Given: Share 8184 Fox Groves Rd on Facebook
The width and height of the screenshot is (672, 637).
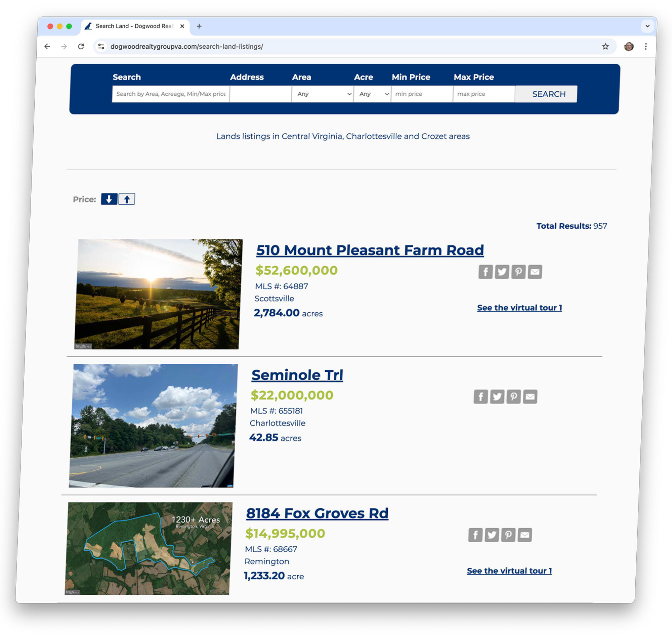Looking at the screenshot, I should pos(475,535).
